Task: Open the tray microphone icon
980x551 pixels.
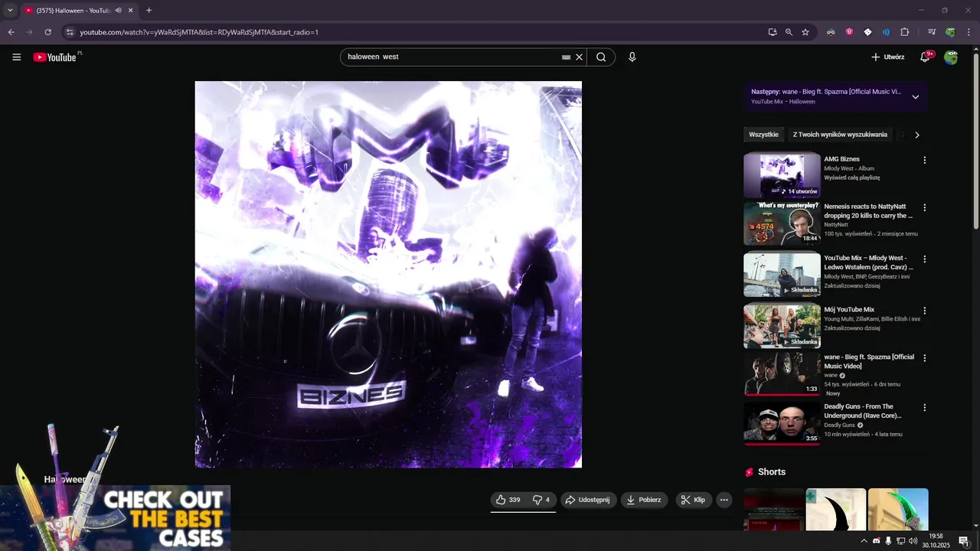Action: [888, 541]
